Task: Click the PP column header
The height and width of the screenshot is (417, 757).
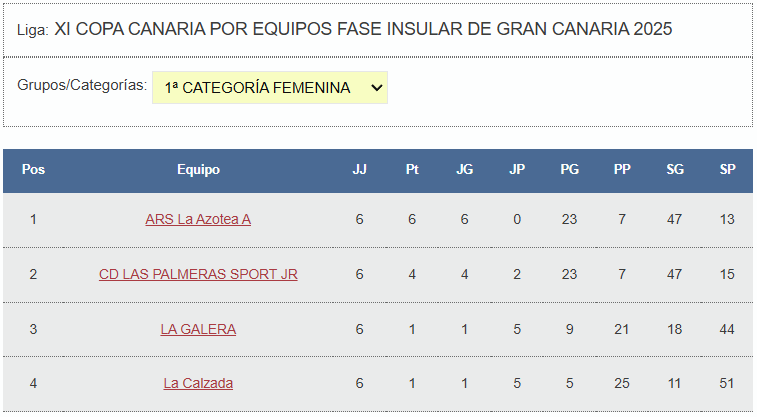Action: click(x=622, y=170)
